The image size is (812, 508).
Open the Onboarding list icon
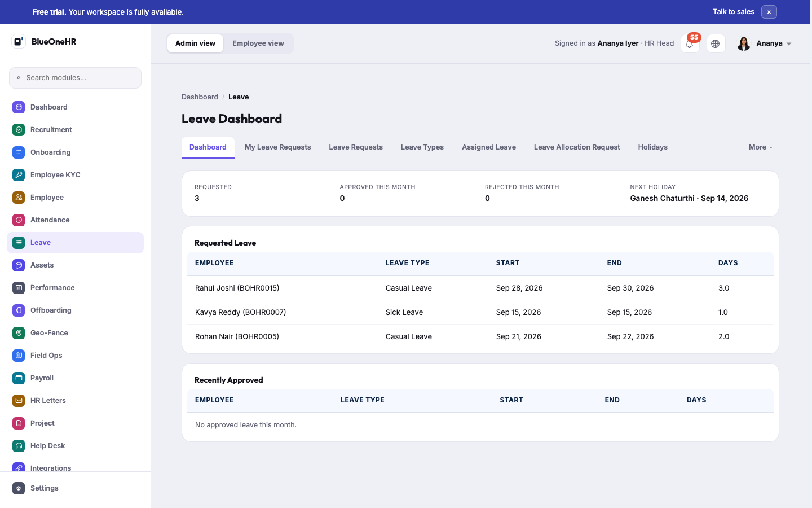pos(19,152)
